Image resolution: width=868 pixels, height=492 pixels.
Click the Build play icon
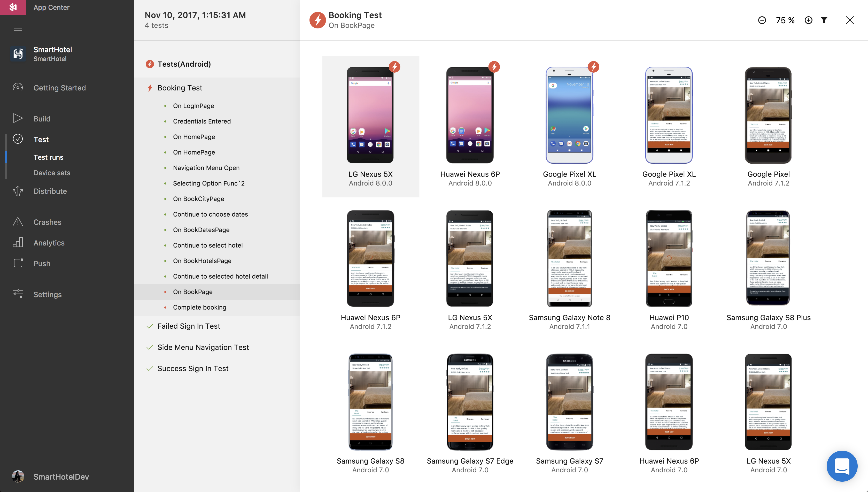tap(18, 118)
